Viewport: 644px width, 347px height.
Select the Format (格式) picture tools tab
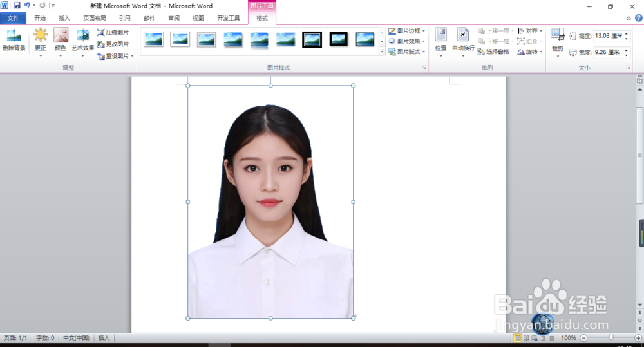(x=262, y=18)
